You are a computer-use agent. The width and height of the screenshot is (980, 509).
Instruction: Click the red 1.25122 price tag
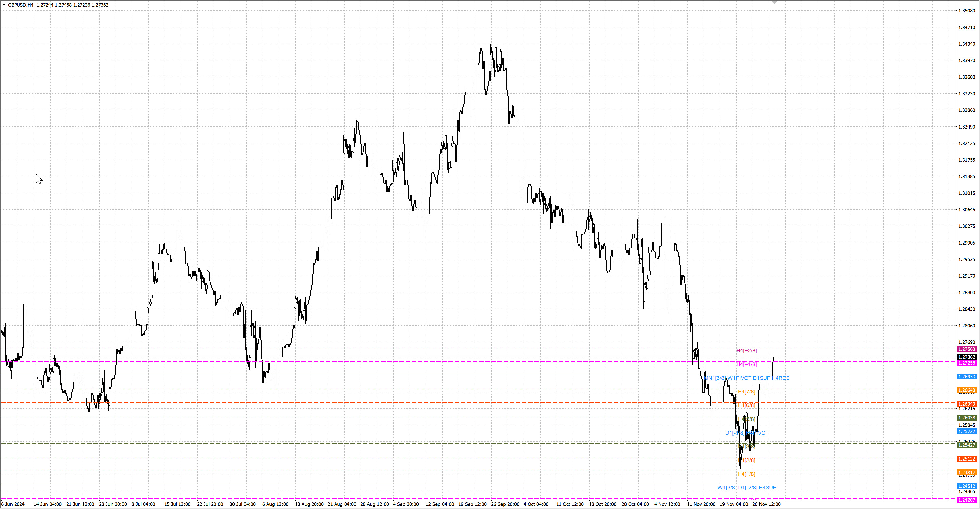966,459
